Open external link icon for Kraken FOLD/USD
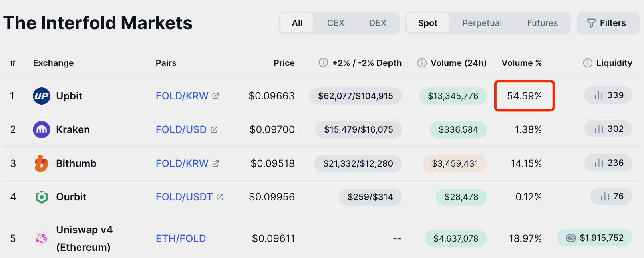 click(x=214, y=130)
